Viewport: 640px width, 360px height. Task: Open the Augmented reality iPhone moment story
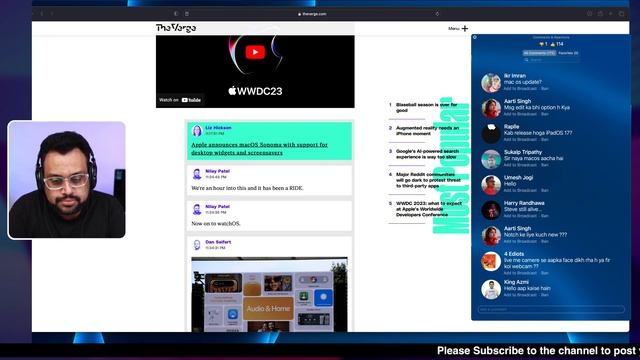point(427,131)
